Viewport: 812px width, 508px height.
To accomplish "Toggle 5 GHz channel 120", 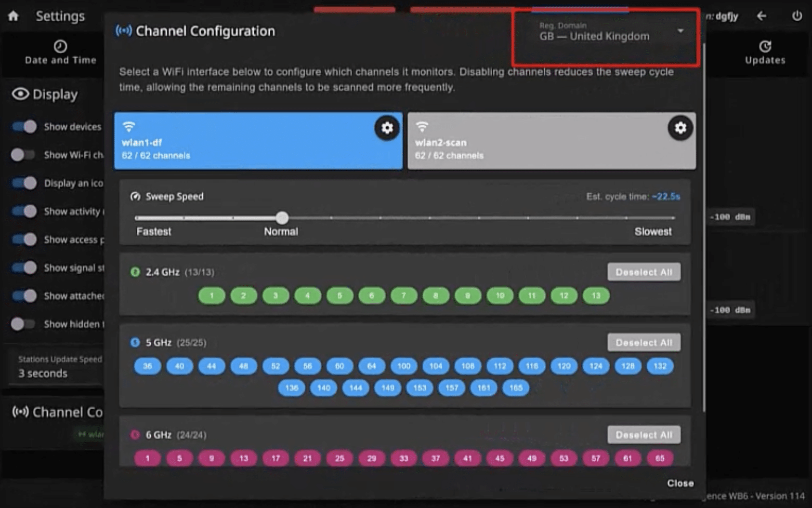I will click(564, 366).
